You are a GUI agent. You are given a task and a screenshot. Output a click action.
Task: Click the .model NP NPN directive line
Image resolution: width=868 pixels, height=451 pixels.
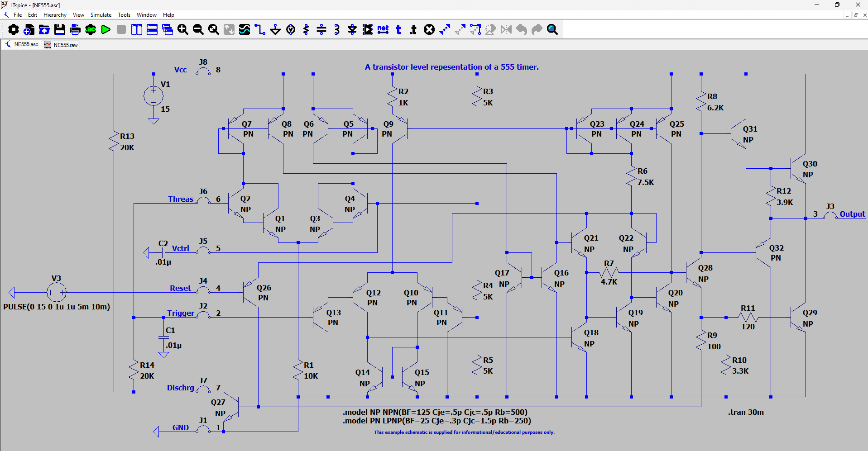pyautogui.click(x=435, y=412)
